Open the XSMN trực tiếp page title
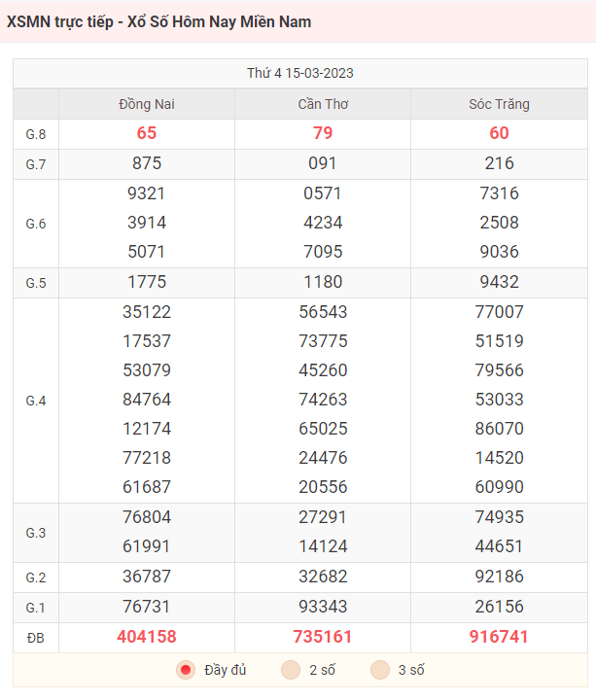Image resolution: width=596 pixels, height=700 pixels. pos(158,21)
